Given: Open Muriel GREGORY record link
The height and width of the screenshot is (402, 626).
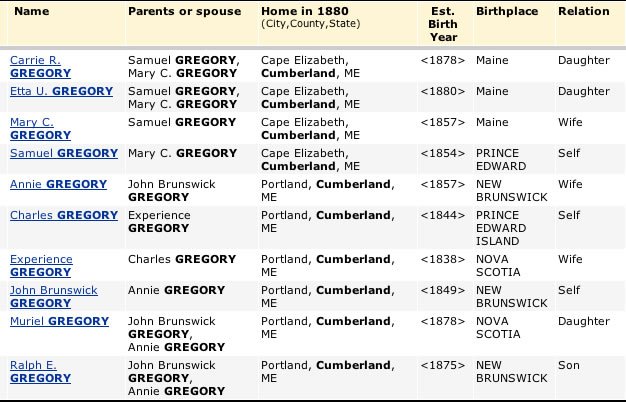Looking at the screenshot, I should (x=59, y=321).
